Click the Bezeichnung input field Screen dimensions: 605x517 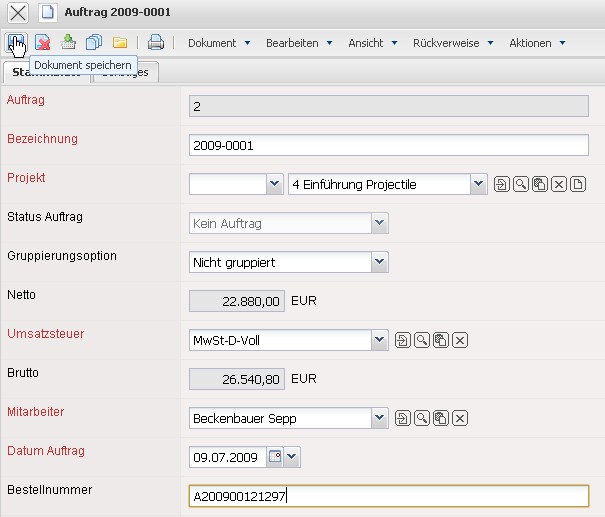(x=388, y=146)
